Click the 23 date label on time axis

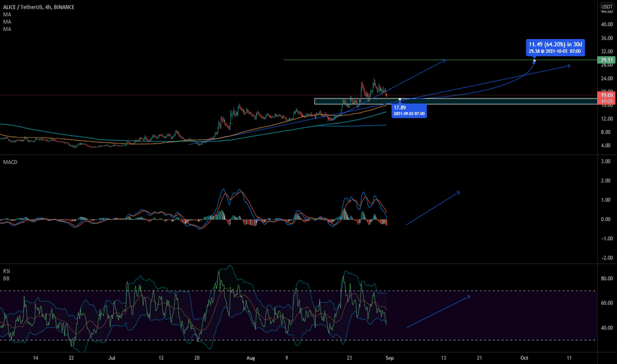coord(349,358)
